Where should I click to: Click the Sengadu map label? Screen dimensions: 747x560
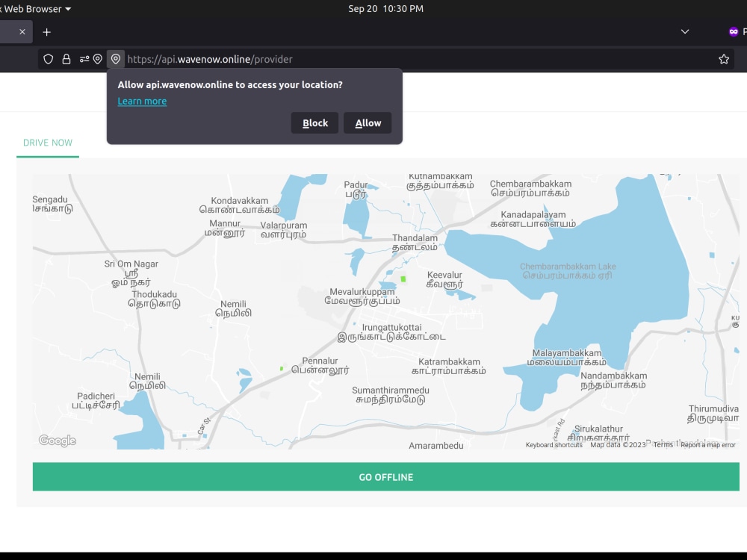pos(52,204)
